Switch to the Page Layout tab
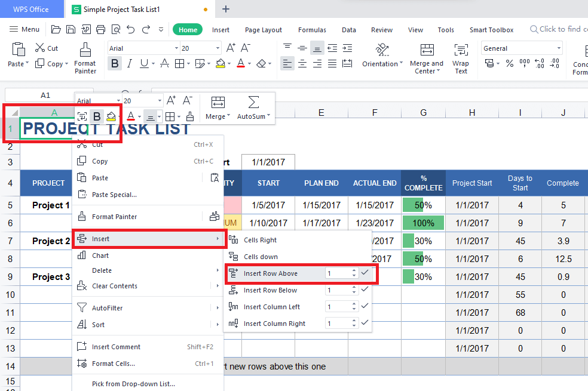Image resolution: width=588 pixels, height=391 pixels. click(264, 30)
